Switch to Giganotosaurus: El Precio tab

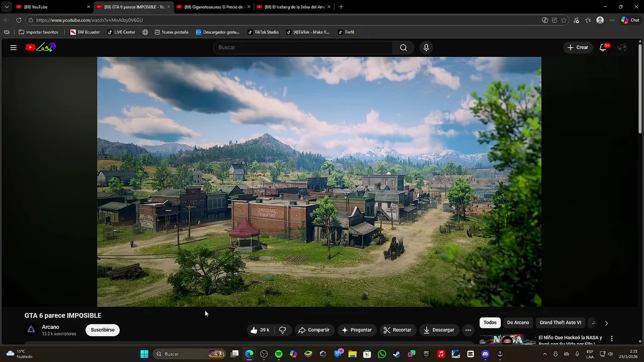(x=213, y=7)
